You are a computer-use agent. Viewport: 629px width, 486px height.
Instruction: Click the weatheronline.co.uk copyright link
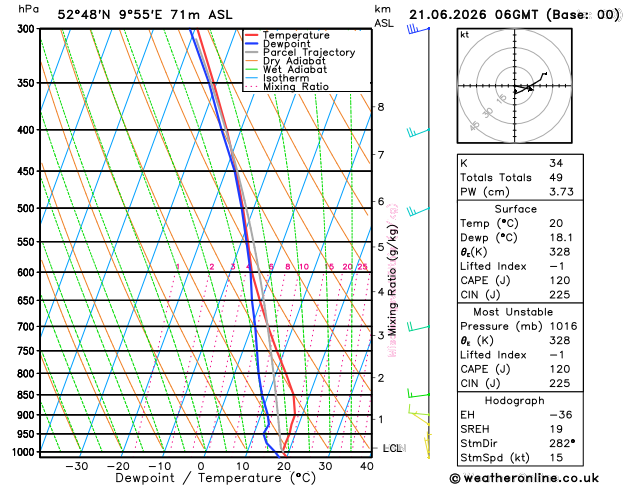524,478
